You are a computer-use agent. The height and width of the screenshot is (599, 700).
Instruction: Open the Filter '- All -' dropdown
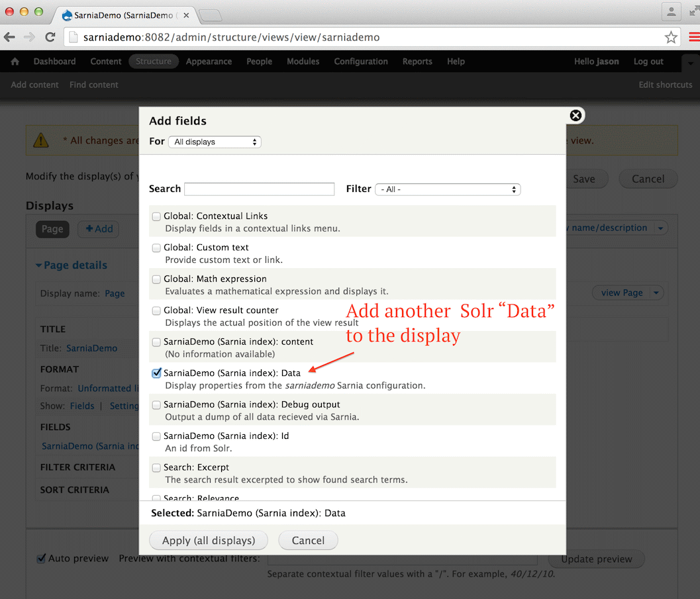(448, 189)
